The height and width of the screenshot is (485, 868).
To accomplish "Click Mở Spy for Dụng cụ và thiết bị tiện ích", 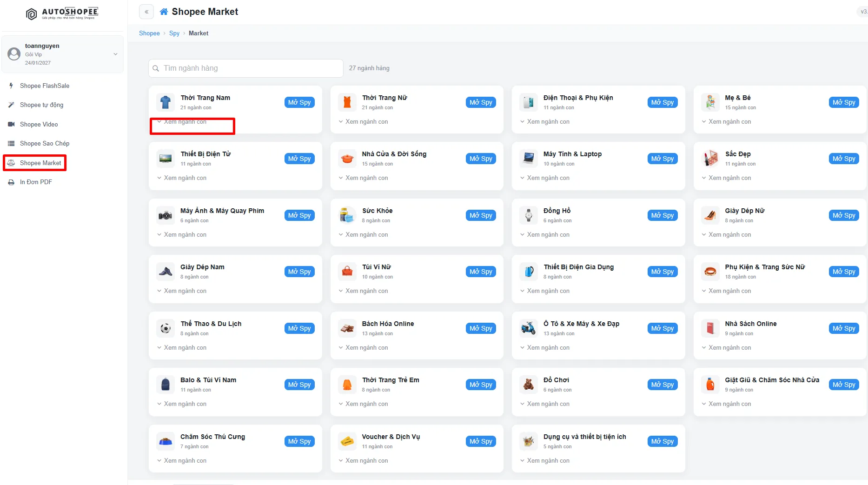I will tap(663, 441).
